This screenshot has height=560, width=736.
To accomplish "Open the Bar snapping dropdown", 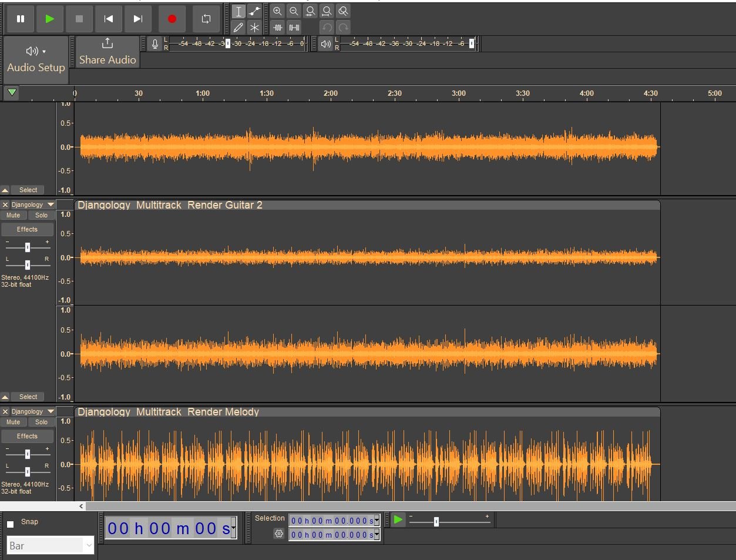I will pyautogui.click(x=51, y=546).
